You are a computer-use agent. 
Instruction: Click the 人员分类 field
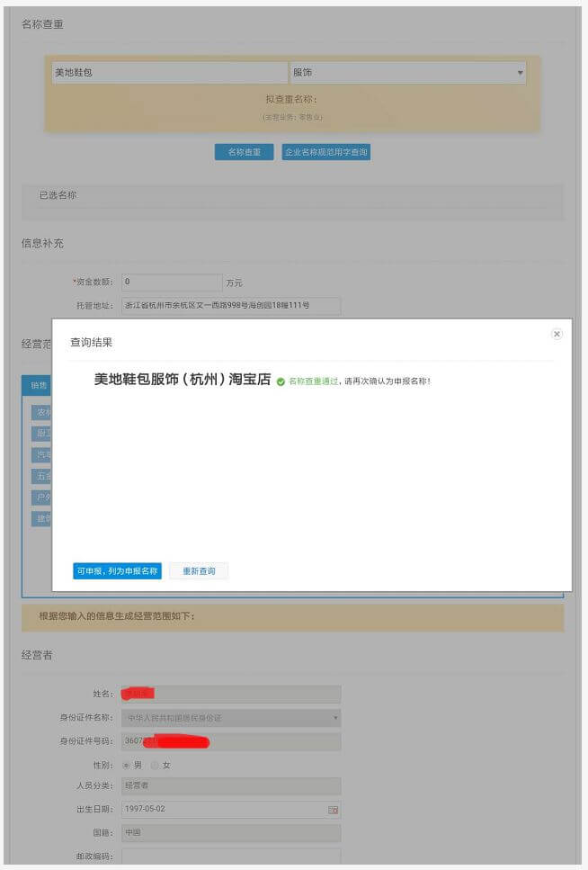(231, 785)
